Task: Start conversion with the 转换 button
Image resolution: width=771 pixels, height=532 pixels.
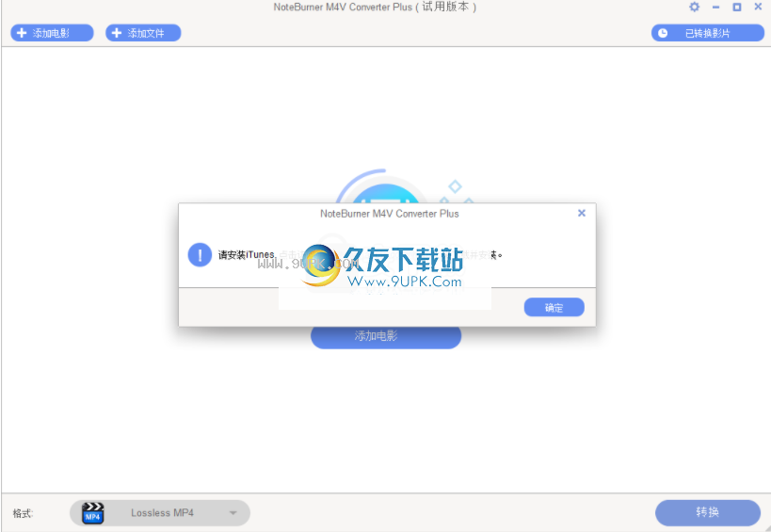Action: [x=708, y=512]
